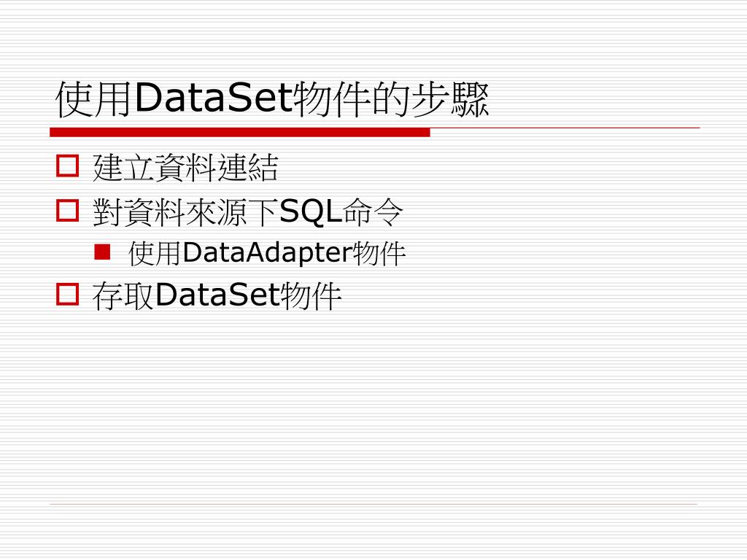
Task: Click the text 建立資料連結
Action: pos(185,167)
